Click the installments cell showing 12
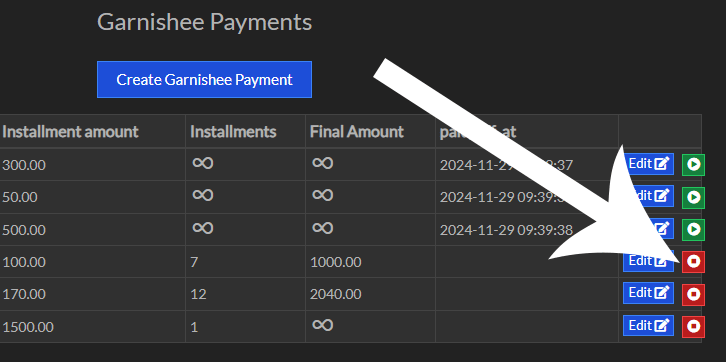 click(198, 294)
